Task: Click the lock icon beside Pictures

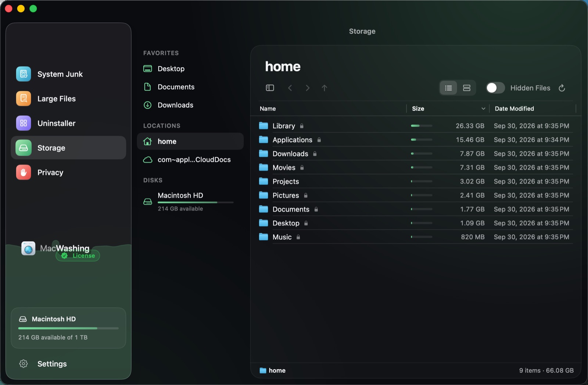Action: (306, 195)
